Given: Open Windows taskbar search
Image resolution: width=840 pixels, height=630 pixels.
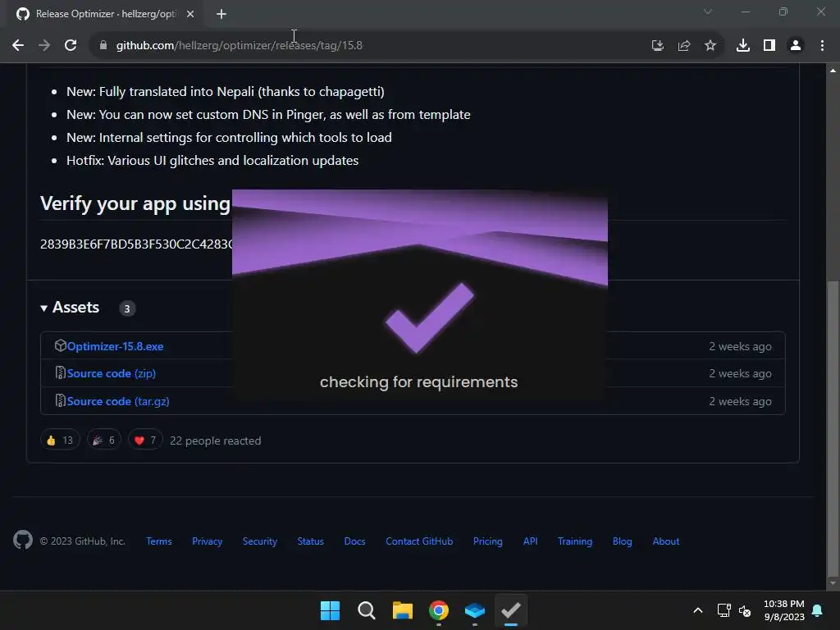Looking at the screenshot, I should [367, 610].
